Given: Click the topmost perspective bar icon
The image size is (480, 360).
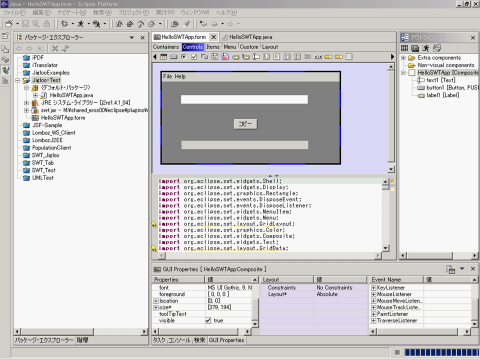Looking at the screenshot, I should [x=5, y=36].
